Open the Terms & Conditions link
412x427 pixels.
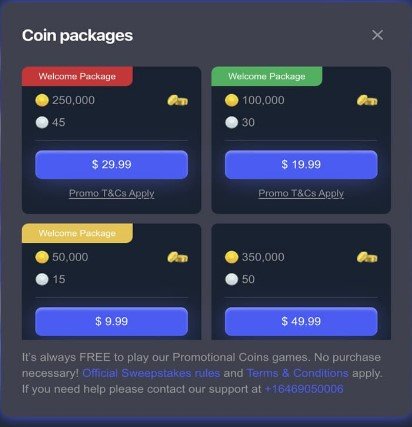point(297,373)
